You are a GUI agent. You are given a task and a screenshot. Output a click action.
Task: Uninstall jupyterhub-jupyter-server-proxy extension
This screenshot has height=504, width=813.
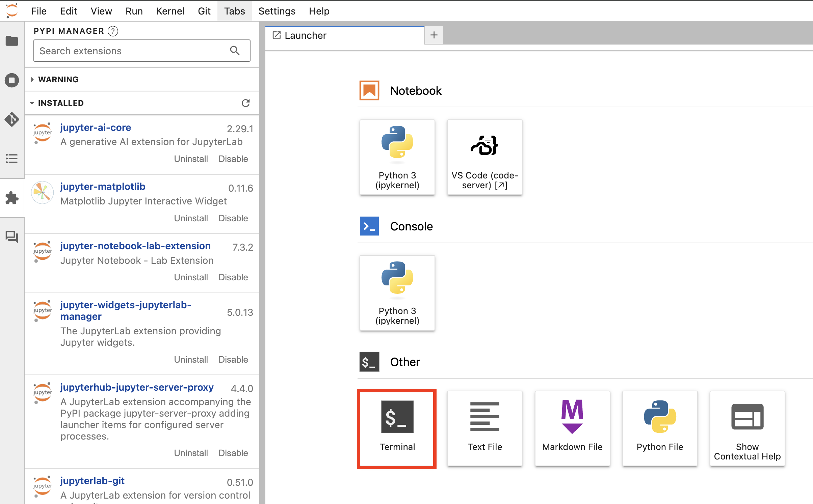click(x=191, y=453)
